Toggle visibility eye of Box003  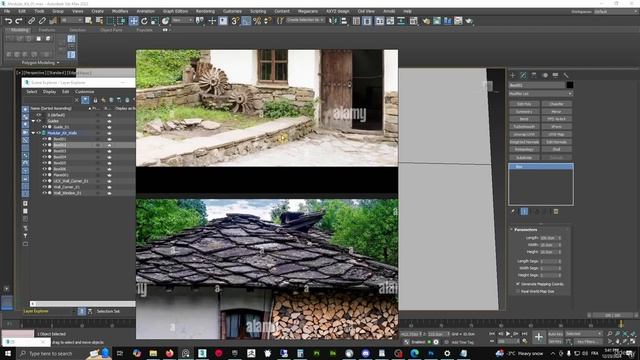tap(44, 151)
